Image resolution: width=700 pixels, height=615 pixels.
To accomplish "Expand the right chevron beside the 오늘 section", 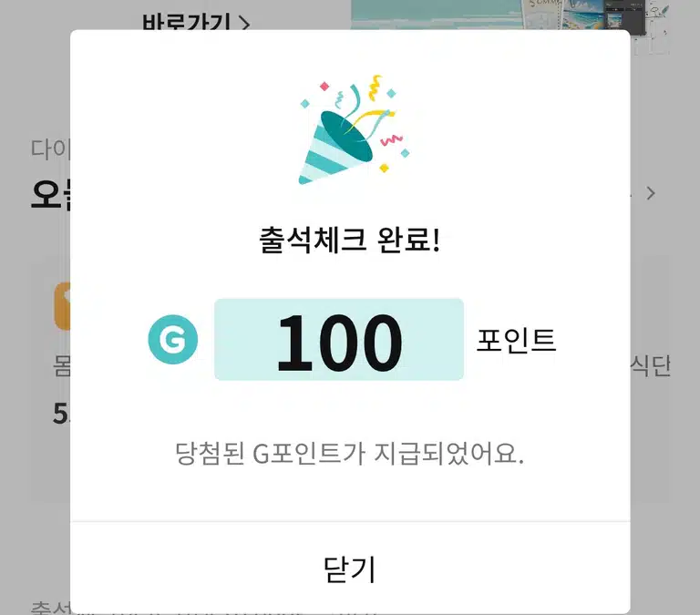I will click(651, 193).
